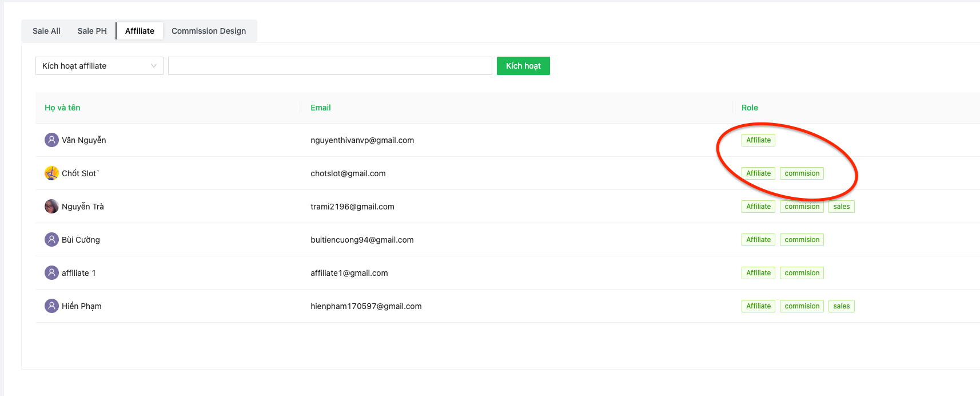The width and height of the screenshot is (980, 396).
Task: Open the Kích hoạt affiliate dropdown
Action: point(94,66)
